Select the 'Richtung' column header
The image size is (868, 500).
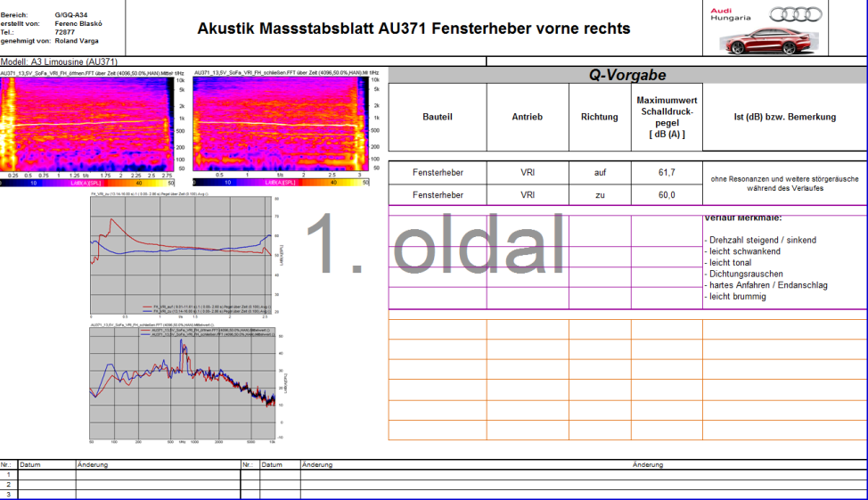(x=600, y=117)
